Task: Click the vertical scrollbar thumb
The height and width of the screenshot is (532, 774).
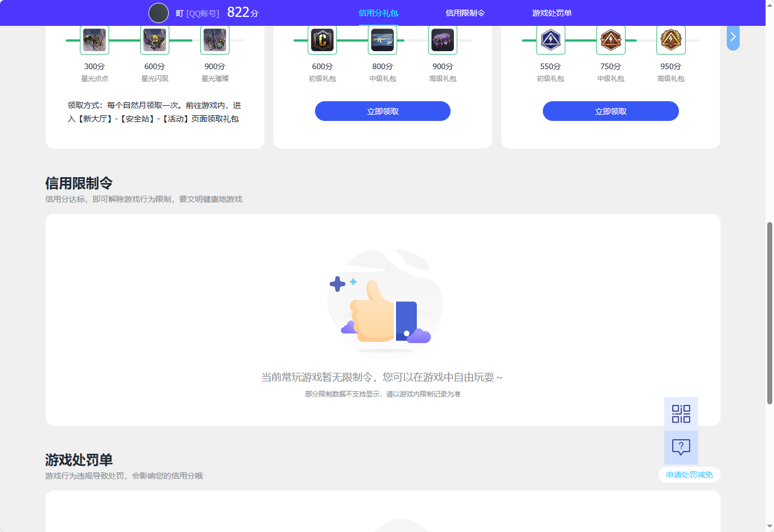Action: tap(769, 313)
